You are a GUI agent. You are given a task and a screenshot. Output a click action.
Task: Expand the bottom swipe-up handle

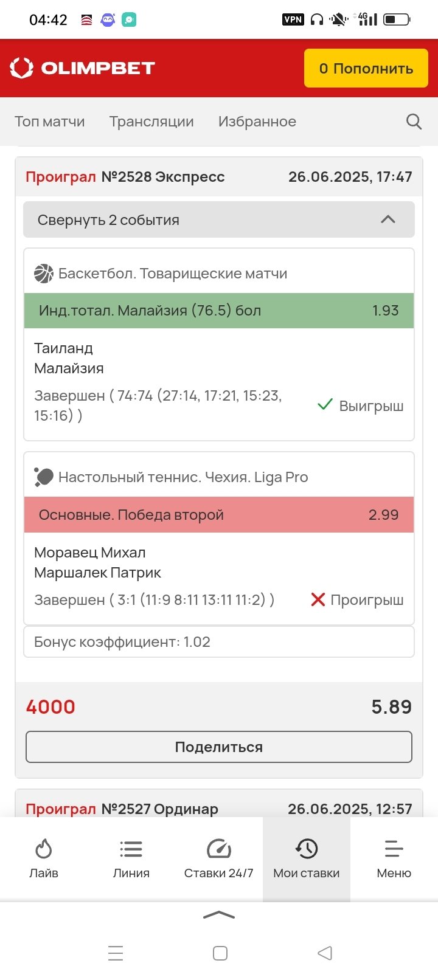point(219,915)
